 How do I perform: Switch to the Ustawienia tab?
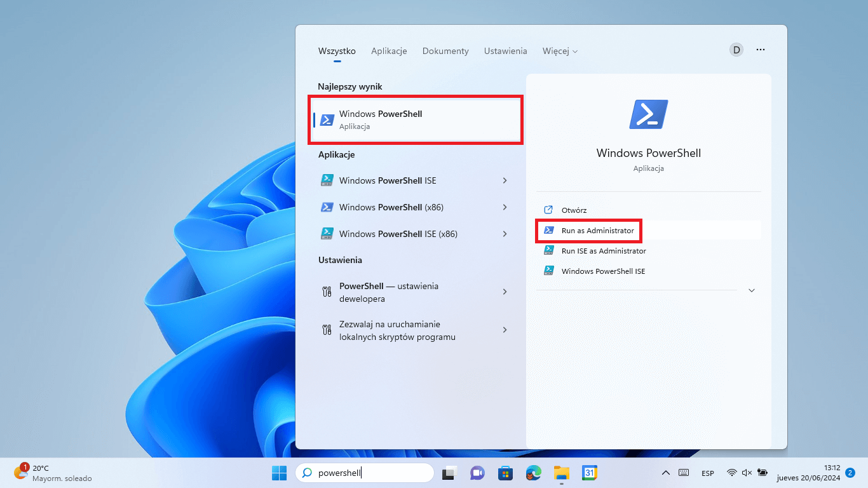coord(506,51)
